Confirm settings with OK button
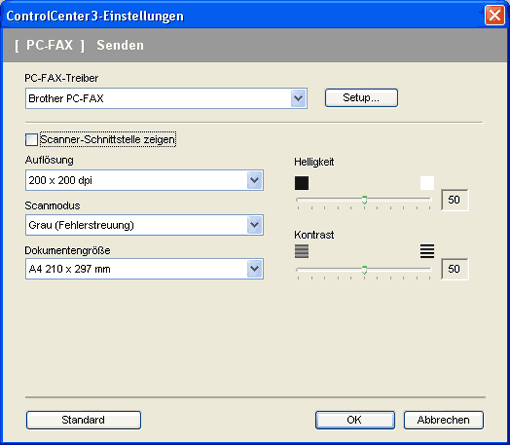The image size is (510, 445). coord(355,420)
